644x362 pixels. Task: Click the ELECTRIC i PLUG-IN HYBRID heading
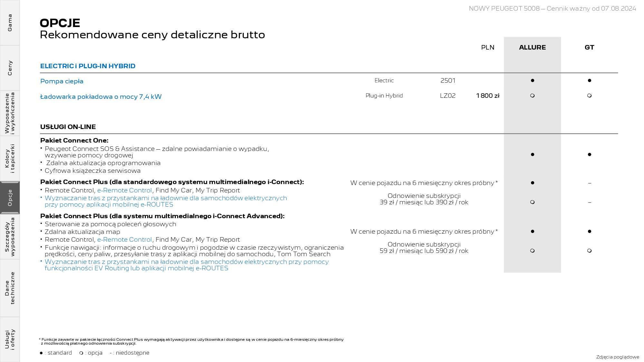point(88,66)
